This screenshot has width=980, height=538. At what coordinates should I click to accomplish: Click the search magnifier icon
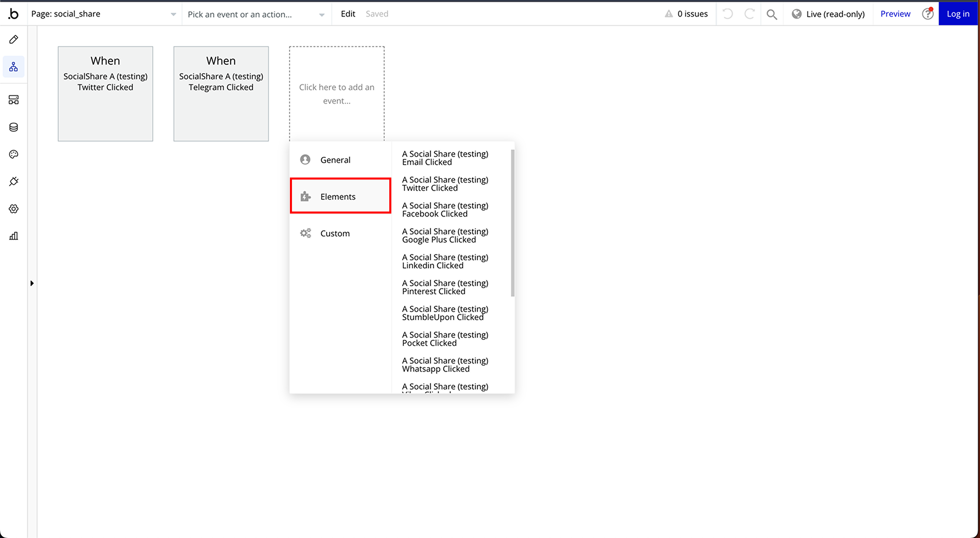pyautogui.click(x=772, y=14)
